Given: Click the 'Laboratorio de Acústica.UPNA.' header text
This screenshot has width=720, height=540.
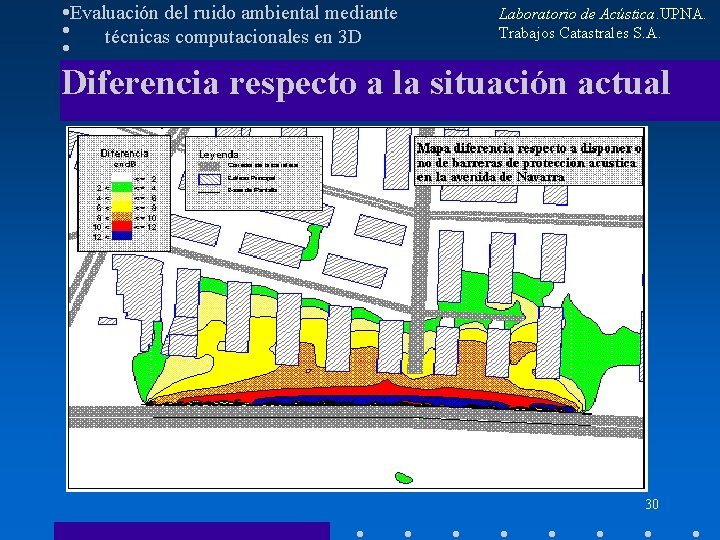Looking at the screenshot, I should 602,14.
